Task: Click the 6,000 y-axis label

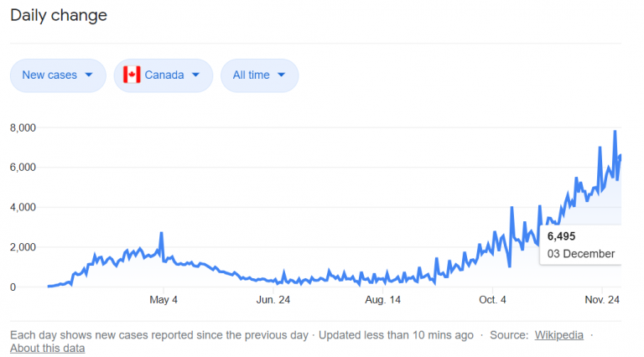Action: [25, 168]
